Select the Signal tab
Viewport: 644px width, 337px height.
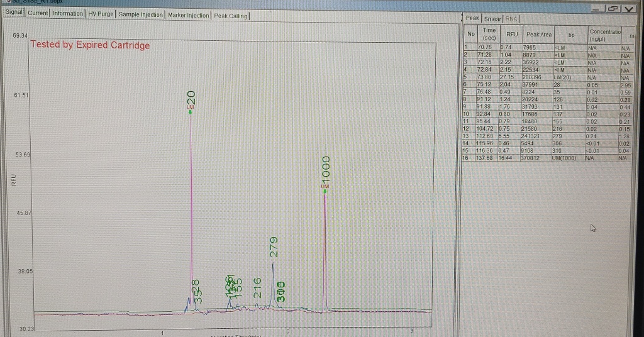coord(13,13)
